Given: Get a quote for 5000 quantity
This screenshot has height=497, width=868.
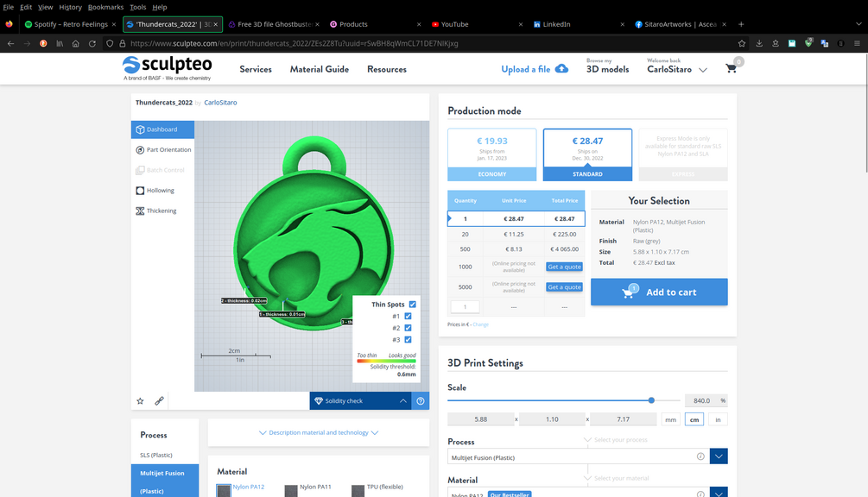Looking at the screenshot, I should tap(564, 287).
